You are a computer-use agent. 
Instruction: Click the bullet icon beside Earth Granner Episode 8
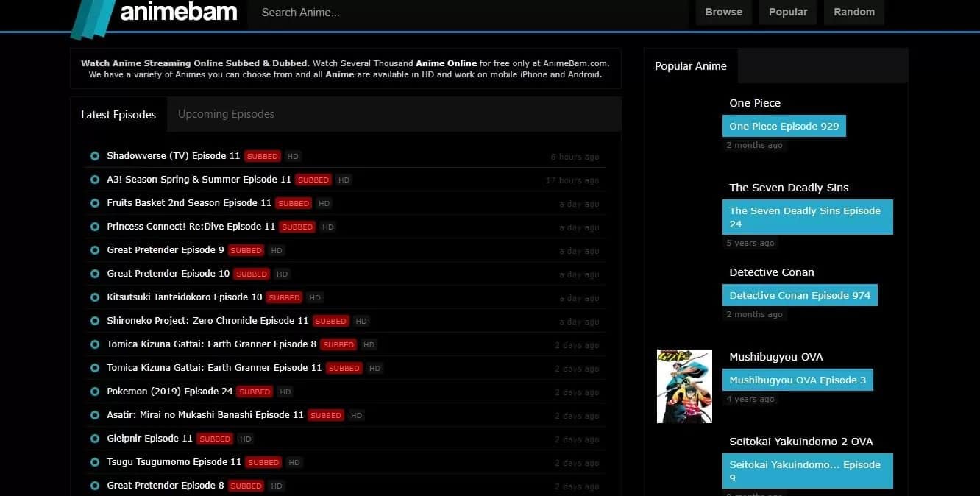pos(95,344)
